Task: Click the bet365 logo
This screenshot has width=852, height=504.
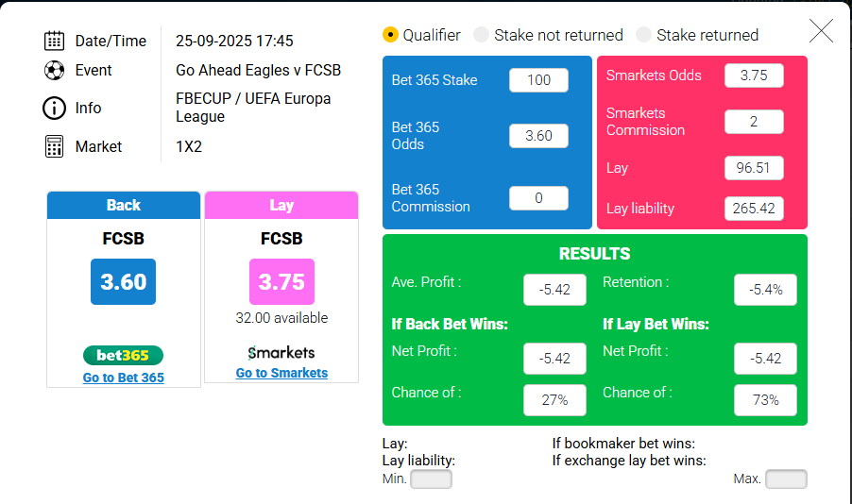Action: (x=123, y=356)
